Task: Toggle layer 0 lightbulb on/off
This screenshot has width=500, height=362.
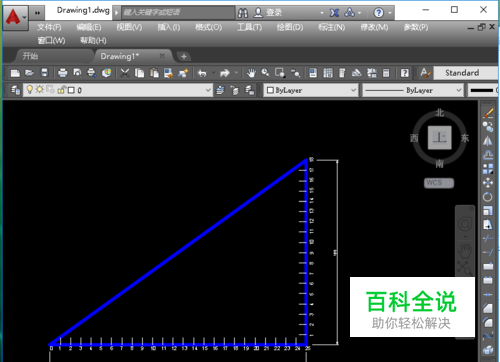Action: 30,90
